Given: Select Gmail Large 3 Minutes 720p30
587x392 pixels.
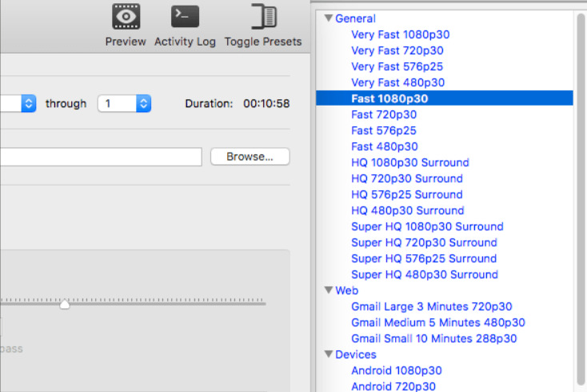Looking at the screenshot, I should (431, 306).
